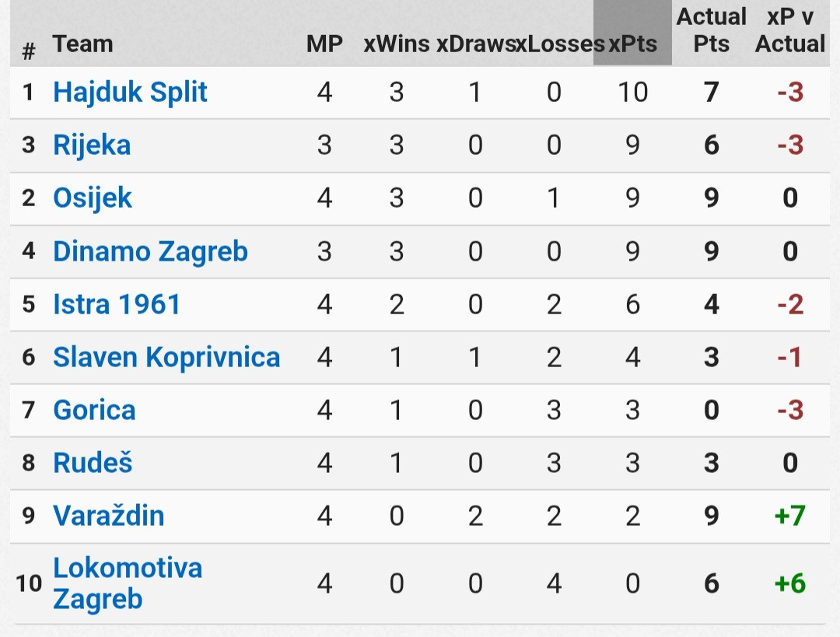Sort by xWins column header
This screenshot has height=637, width=840.
397,44
